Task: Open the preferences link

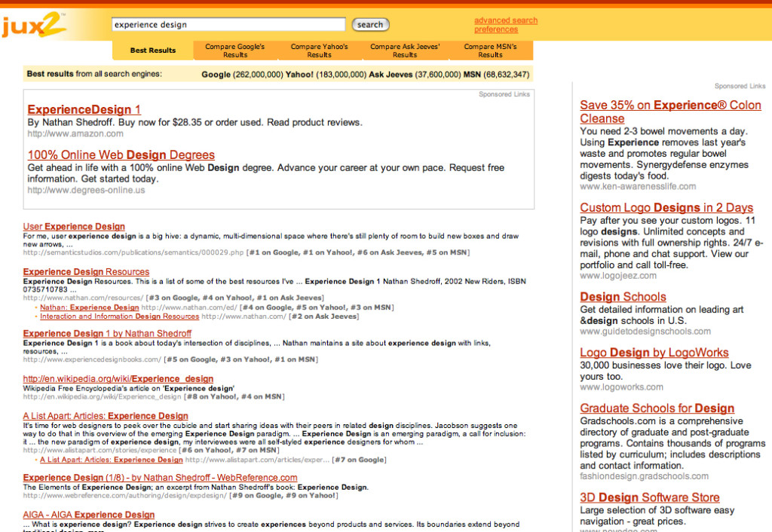Action: coord(495,30)
